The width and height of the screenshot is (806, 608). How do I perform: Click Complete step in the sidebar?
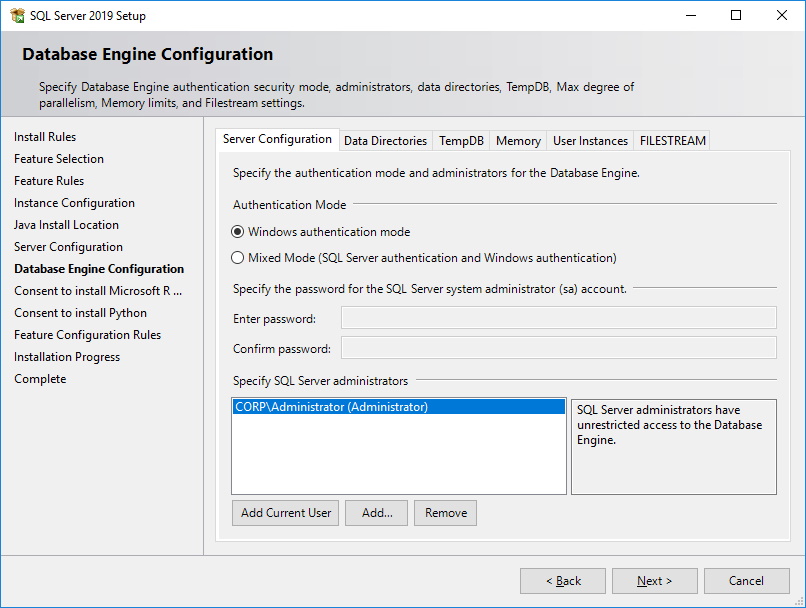(x=40, y=379)
